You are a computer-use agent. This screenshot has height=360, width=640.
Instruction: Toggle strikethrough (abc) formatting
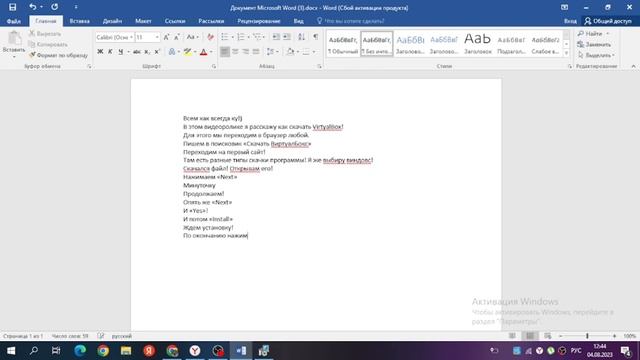pyautogui.click(x=137, y=52)
